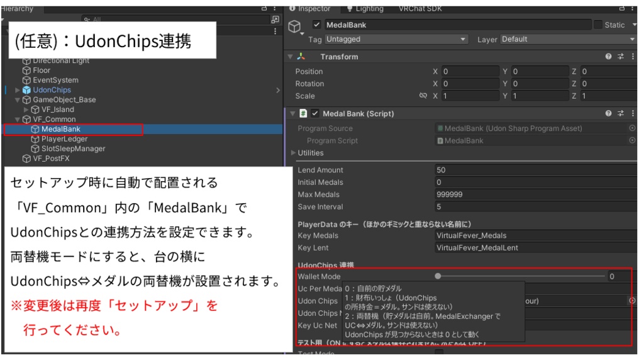Click the Program Source object picker icon
This screenshot has height=358, width=644.
click(632, 128)
